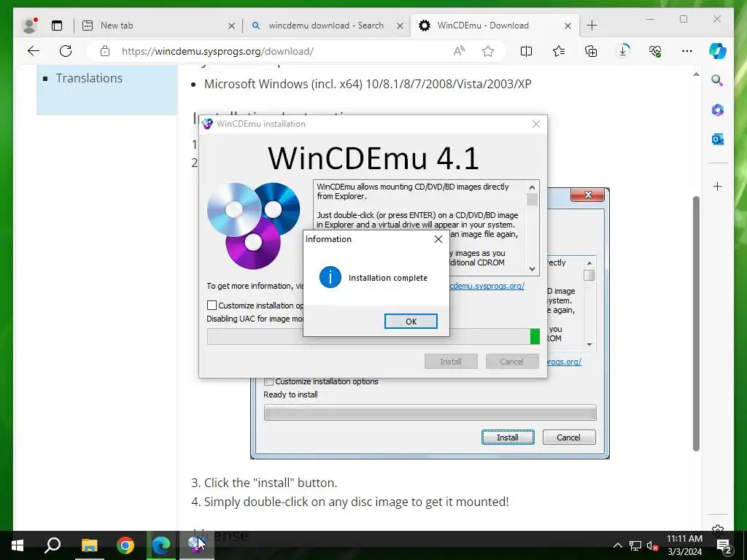The image size is (747, 560).
Task: Open the Translations sidebar link
Action: point(89,78)
